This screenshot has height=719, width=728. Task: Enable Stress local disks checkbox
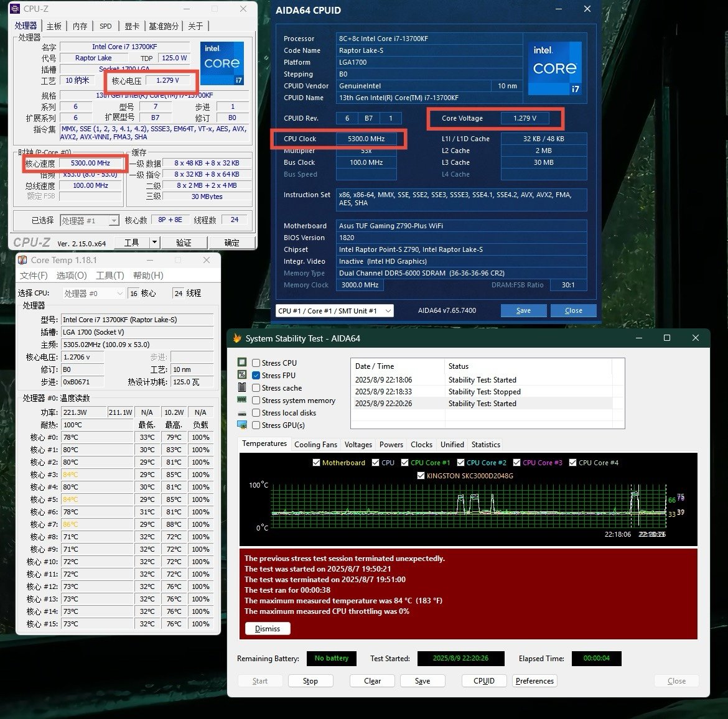point(256,412)
